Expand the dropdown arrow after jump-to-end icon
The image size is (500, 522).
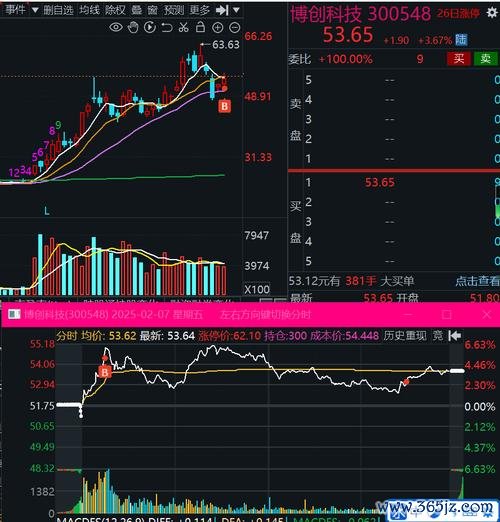coord(236,10)
